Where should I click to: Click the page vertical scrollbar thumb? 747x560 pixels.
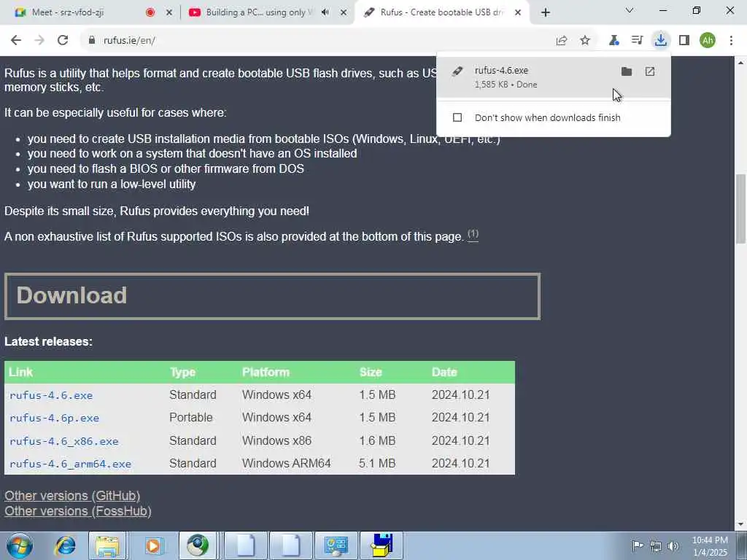[741, 209]
